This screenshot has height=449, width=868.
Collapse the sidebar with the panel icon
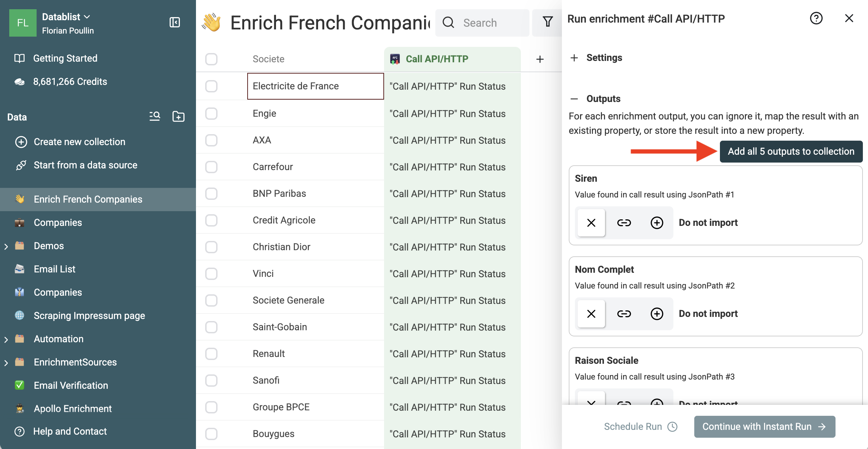coord(174,23)
